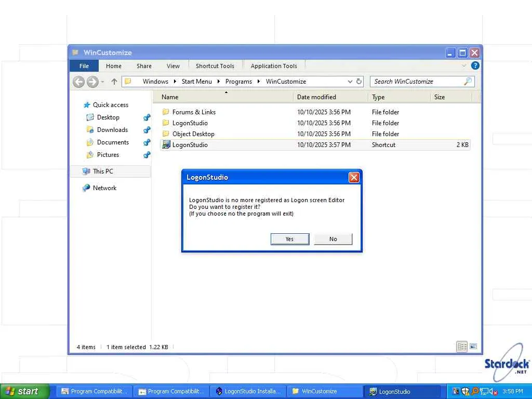Close the LogonStudio dialog with X
The width and height of the screenshot is (532, 399).
[x=353, y=177]
